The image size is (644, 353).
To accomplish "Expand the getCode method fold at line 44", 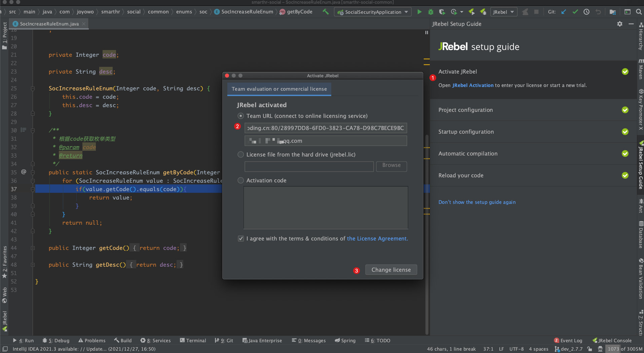I will [x=33, y=248].
